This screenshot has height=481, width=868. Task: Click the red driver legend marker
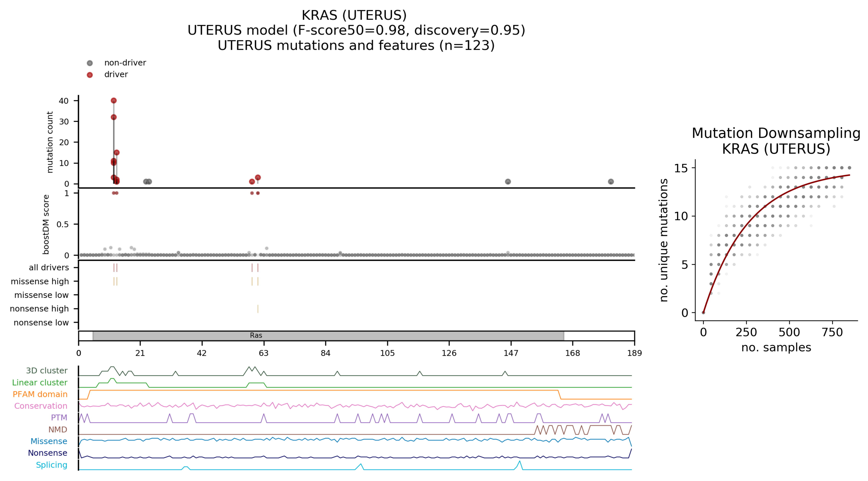coord(90,75)
